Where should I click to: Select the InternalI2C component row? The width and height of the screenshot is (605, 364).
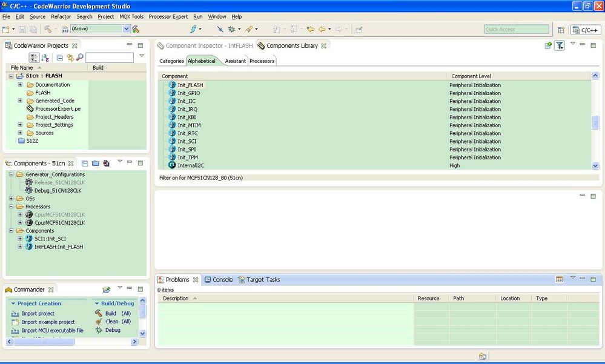click(191, 165)
